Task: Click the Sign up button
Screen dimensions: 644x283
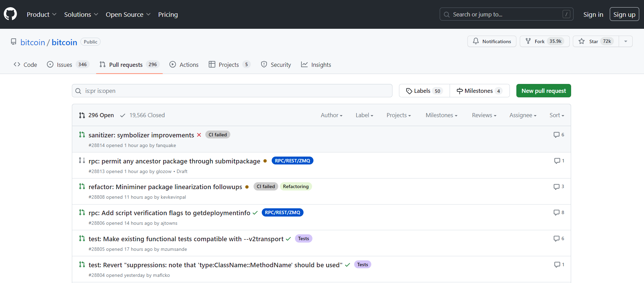Action: tap(624, 14)
